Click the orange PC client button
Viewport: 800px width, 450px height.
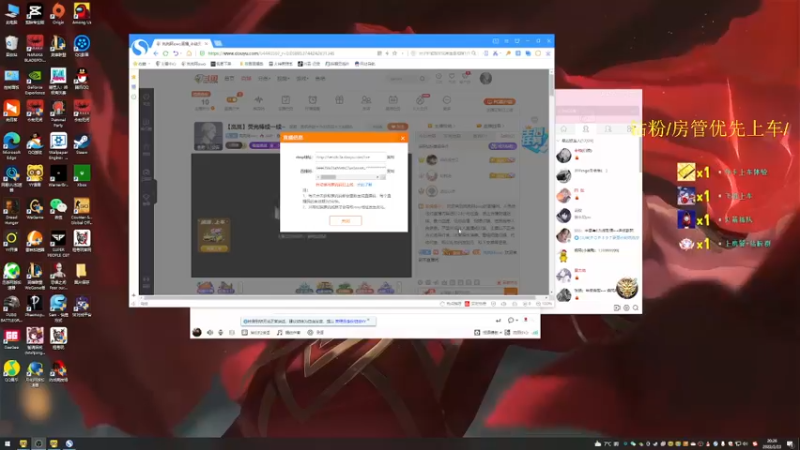pyautogui.click(x=499, y=102)
